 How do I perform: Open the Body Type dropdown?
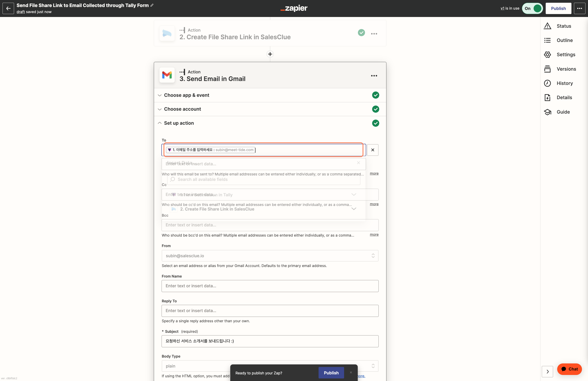(x=270, y=366)
